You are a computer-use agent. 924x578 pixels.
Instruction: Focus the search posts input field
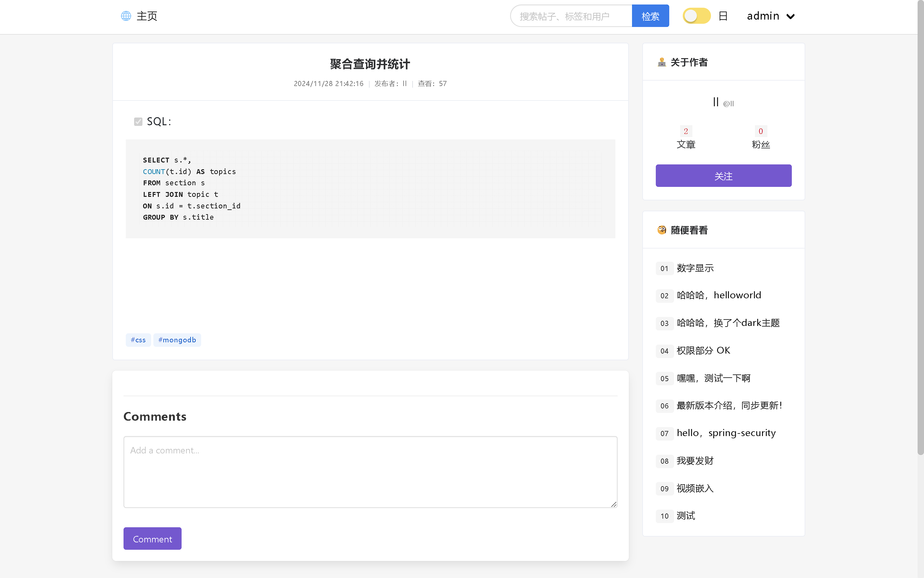[571, 16]
